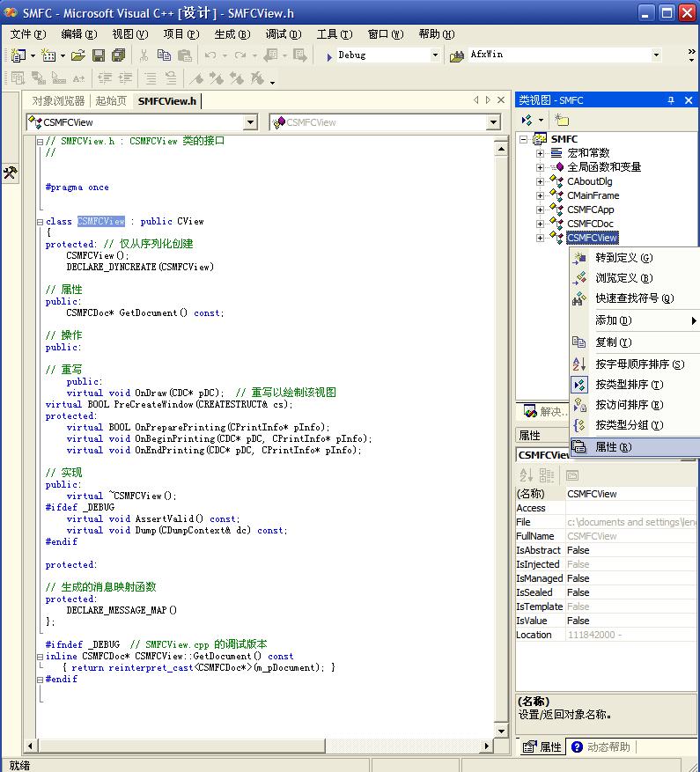Expand the CMainFrame class node
The image size is (700, 772).
pyautogui.click(x=541, y=195)
